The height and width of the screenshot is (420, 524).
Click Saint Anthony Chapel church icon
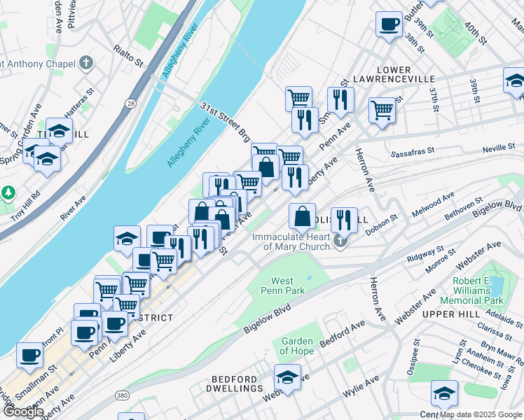click(x=86, y=63)
